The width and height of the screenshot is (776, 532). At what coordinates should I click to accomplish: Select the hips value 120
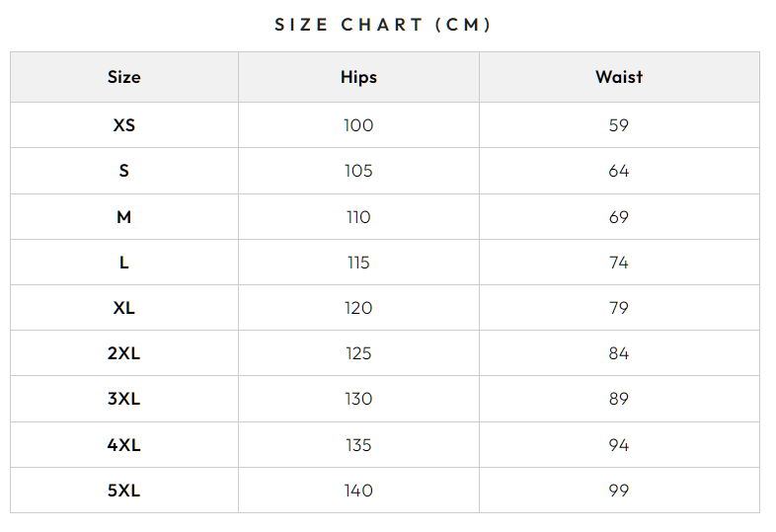point(358,308)
